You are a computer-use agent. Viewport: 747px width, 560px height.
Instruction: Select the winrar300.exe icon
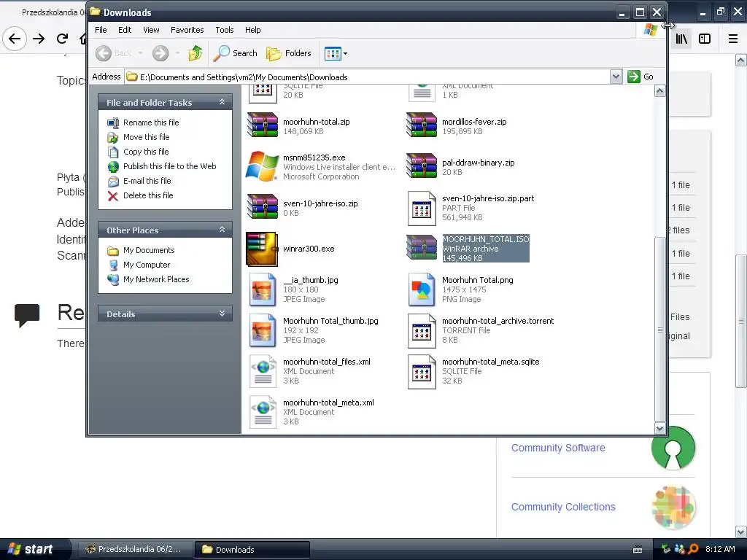(x=262, y=249)
